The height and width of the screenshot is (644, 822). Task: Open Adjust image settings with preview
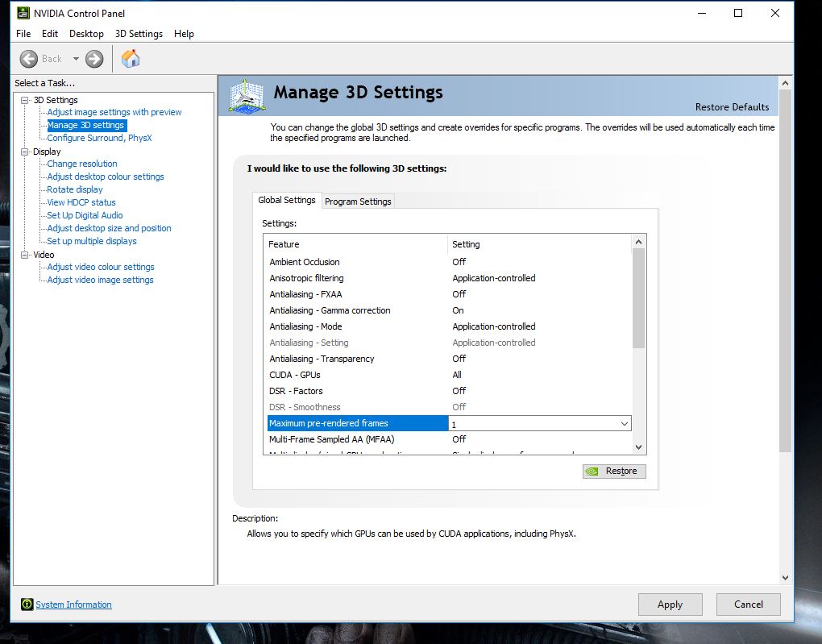point(114,112)
